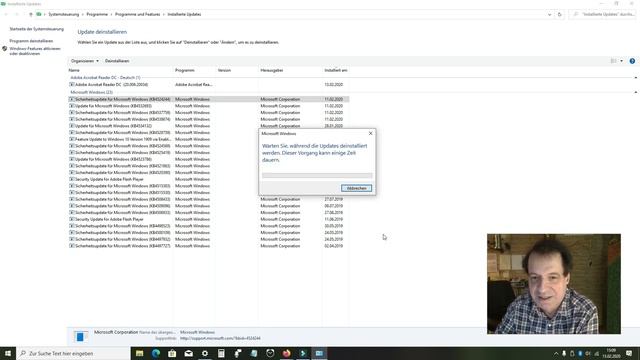Screen dimensions: 640x360
Task: Click the Update deinstallieren heading
Action: 102,32
